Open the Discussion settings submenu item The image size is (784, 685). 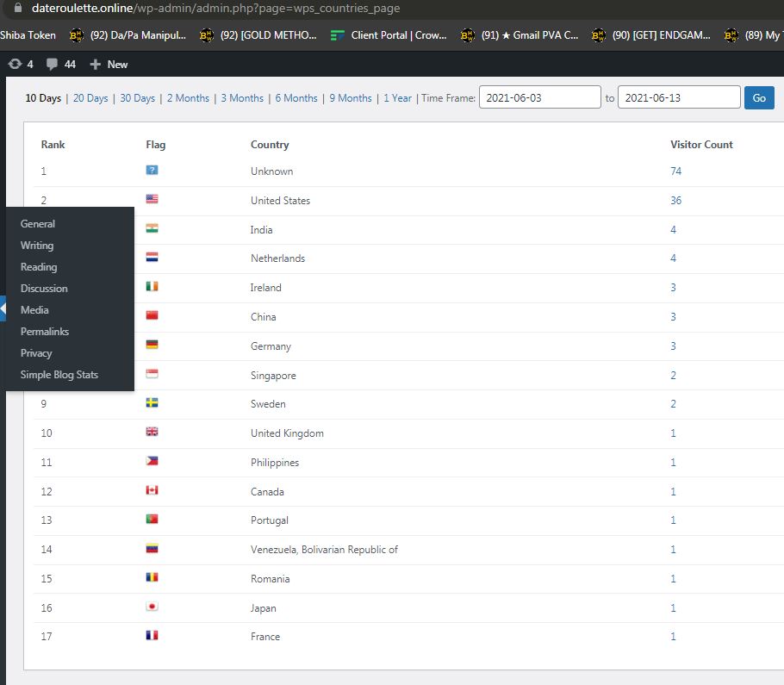pos(44,289)
